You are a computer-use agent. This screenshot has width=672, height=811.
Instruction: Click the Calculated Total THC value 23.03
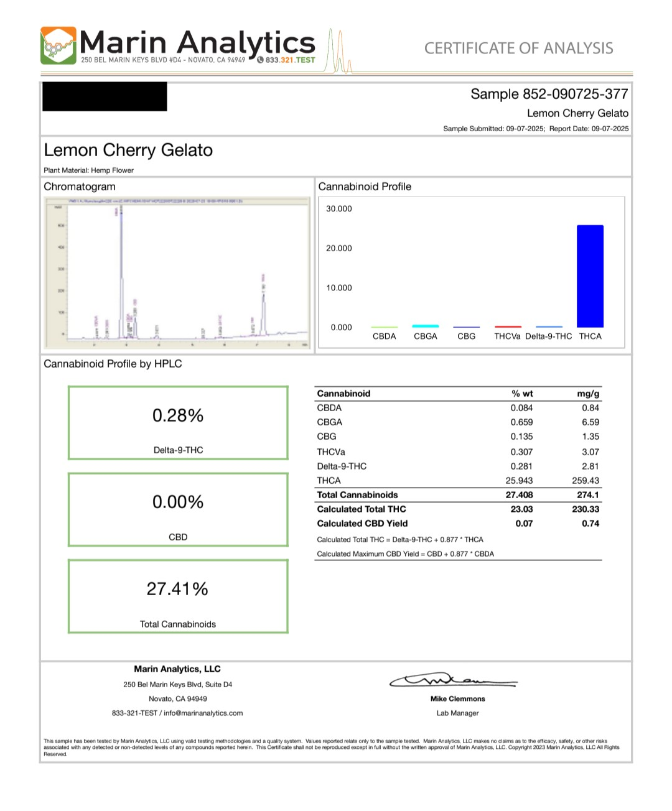tap(521, 509)
